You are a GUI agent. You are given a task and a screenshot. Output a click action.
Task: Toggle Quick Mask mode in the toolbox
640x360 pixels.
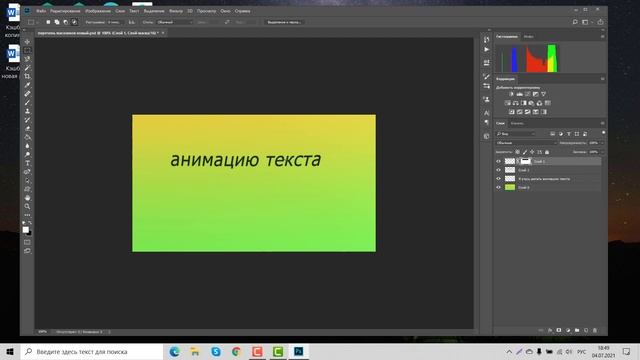[27, 242]
